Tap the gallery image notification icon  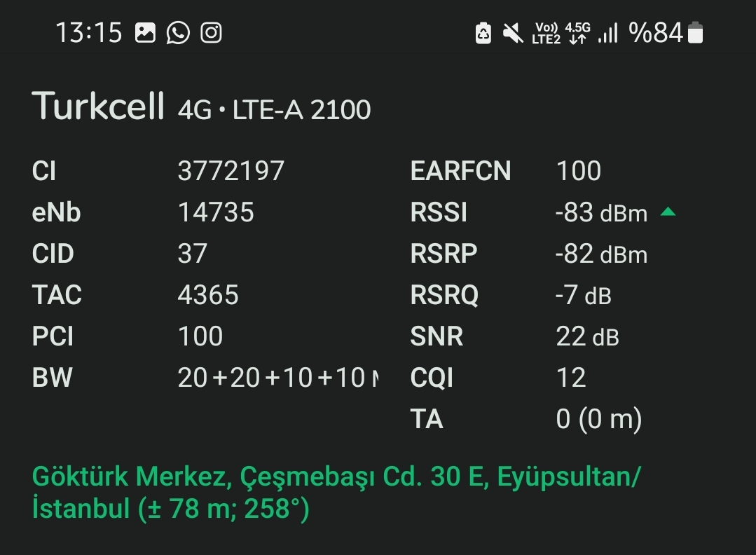pos(145,33)
